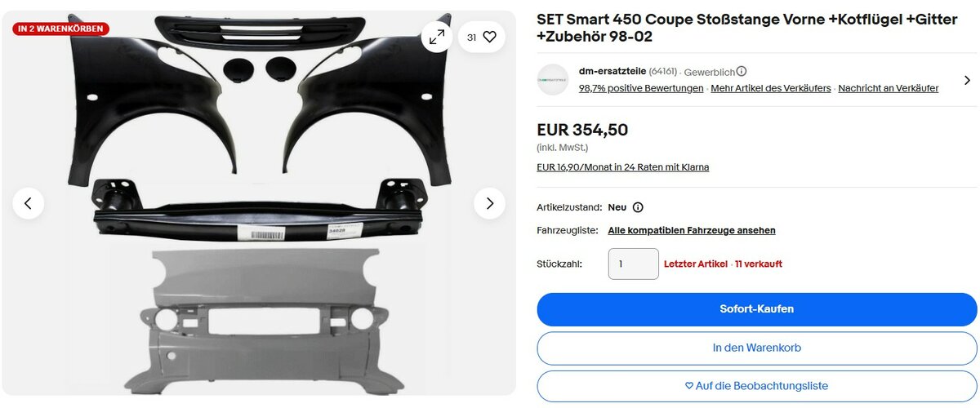
Task: Expand seller details with right chevron
Action: 967,80
